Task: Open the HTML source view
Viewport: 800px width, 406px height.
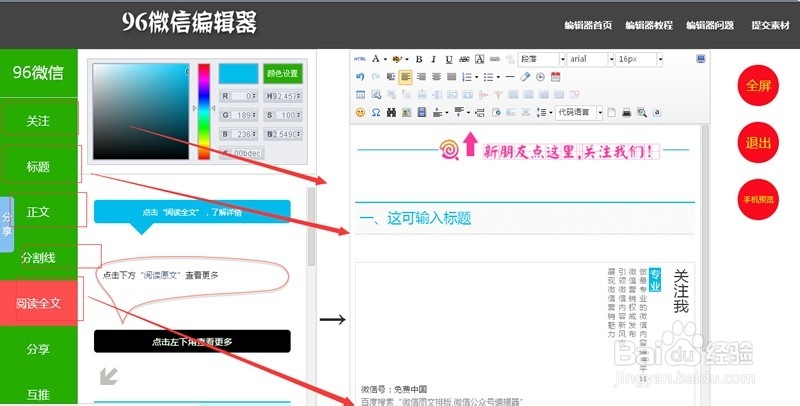Action: pyautogui.click(x=360, y=59)
